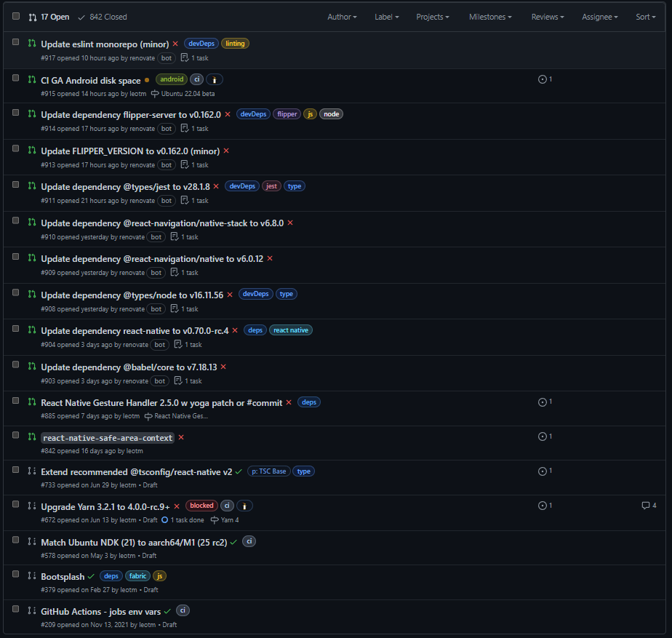Open comments icon on Upgrade Yarn PR
The width and height of the screenshot is (672, 638).
click(649, 506)
